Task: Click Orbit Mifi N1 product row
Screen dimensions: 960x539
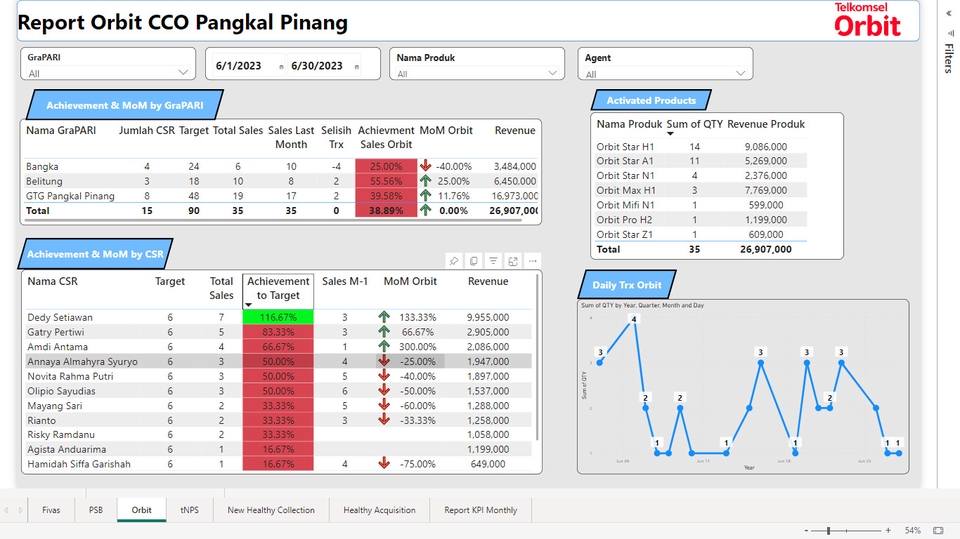Action: tap(701, 205)
